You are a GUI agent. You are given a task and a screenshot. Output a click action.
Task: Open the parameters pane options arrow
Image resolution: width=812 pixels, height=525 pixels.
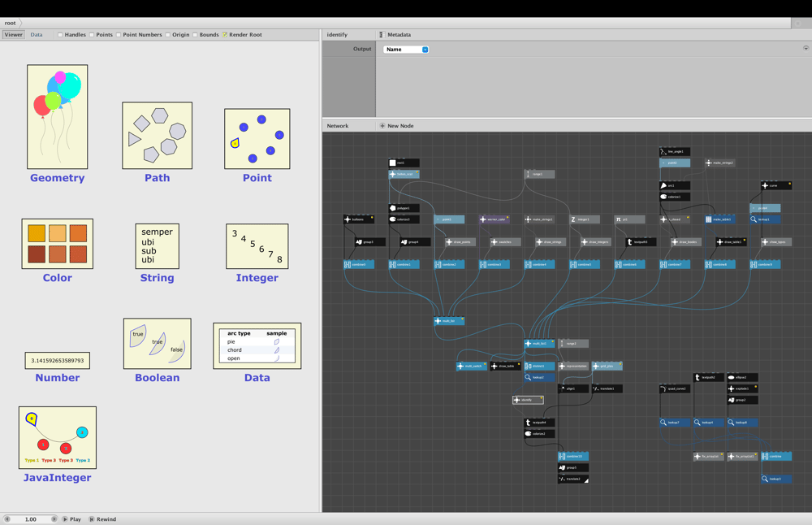click(x=806, y=48)
